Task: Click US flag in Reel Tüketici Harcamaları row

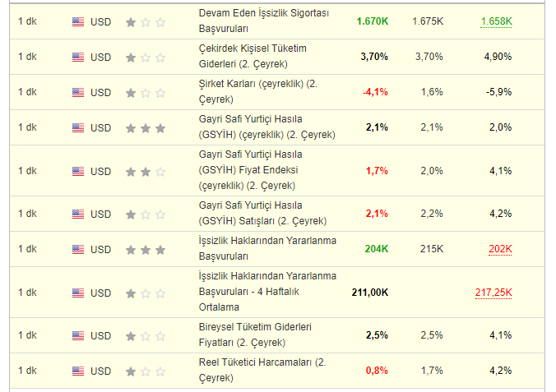Action: [78, 371]
